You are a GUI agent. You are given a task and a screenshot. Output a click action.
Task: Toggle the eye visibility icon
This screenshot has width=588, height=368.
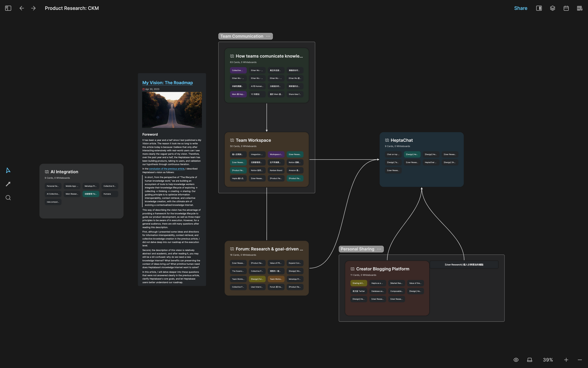click(x=516, y=360)
